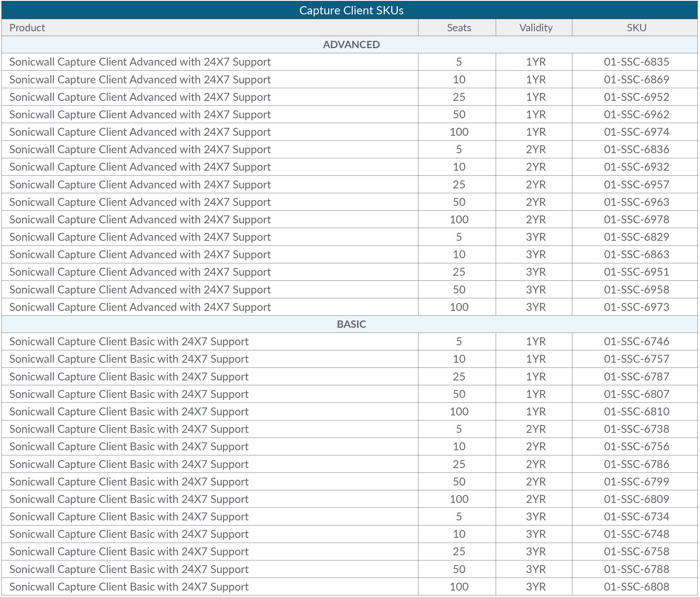The width and height of the screenshot is (700, 597).
Task: Click the SKU column header
Action: coord(636,28)
